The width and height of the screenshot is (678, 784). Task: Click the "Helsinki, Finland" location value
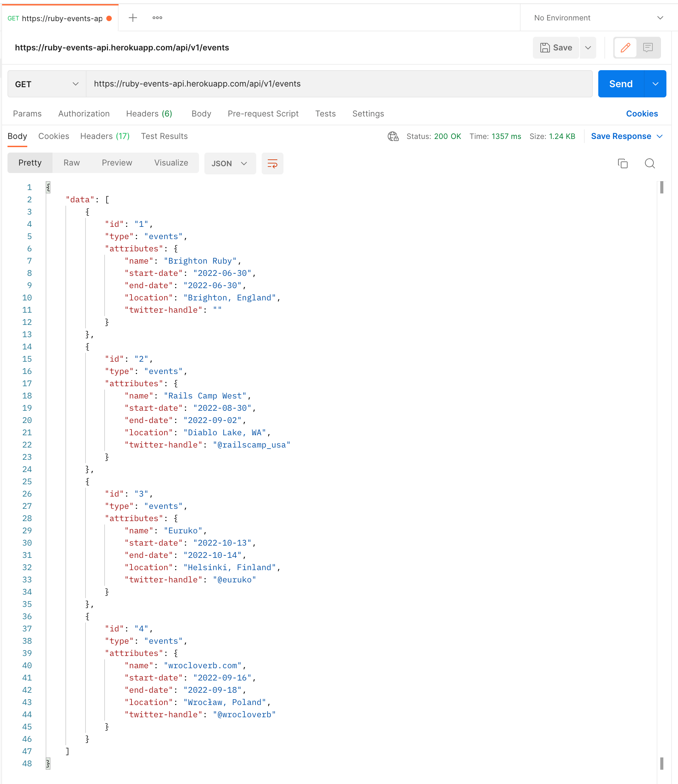(x=229, y=568)
